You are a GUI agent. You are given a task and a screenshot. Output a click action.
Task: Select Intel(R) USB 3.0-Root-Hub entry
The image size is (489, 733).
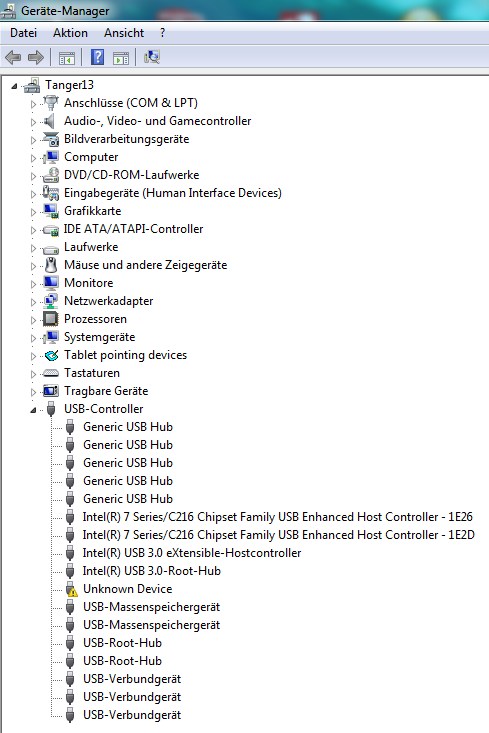pyautogui.click(x=151, y=571)
